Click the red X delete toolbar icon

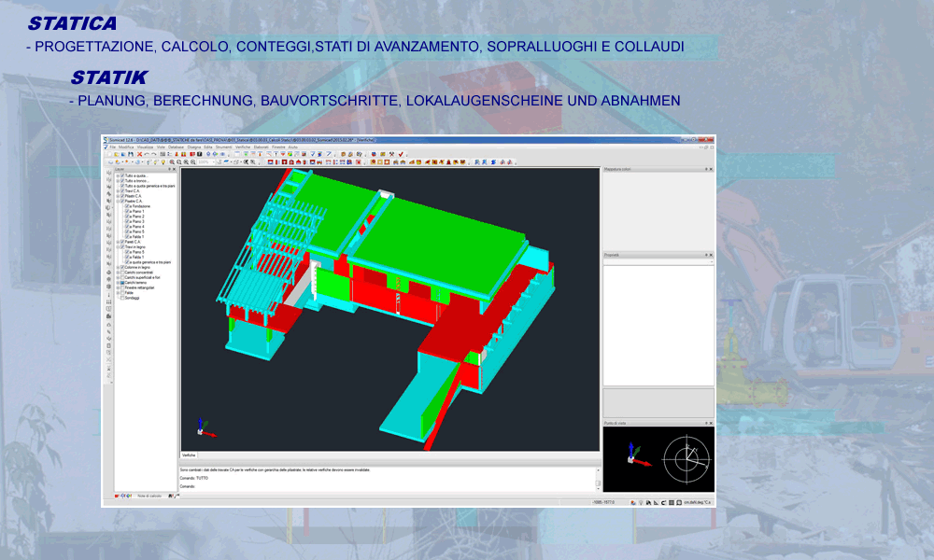click(x=139, y=154)
